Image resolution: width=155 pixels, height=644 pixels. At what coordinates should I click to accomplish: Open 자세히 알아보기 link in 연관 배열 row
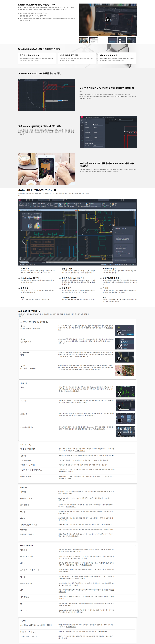(109, 529)
